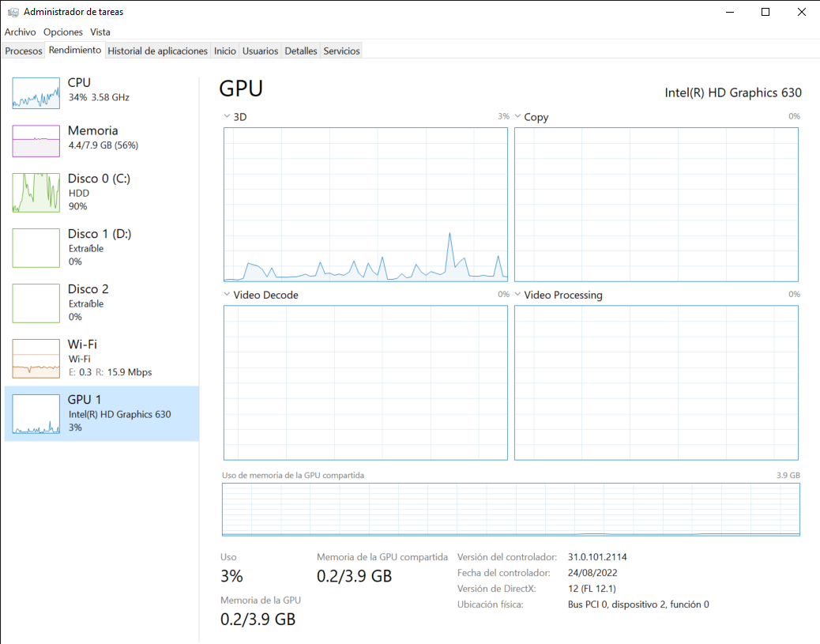
Task: Click Bus PCI 0 location text
Action: pos(638,604)
